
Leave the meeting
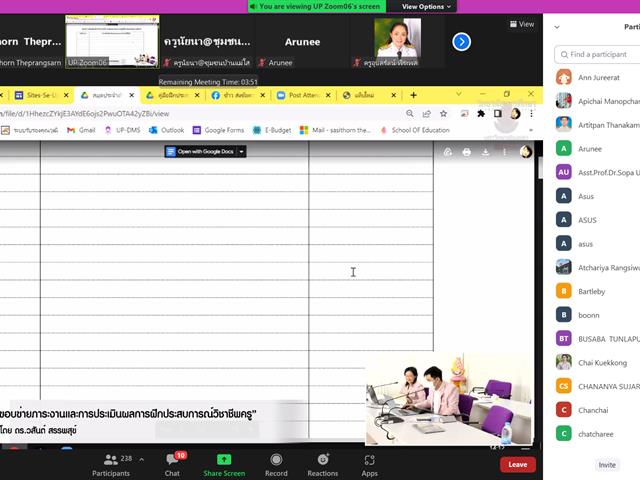(518, 464)
